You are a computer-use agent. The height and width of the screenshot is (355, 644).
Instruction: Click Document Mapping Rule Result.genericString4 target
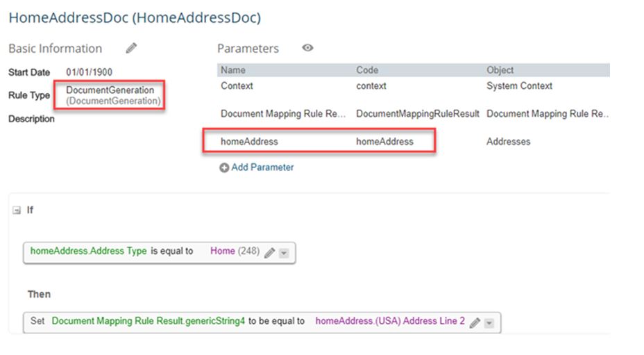[149, 321]
